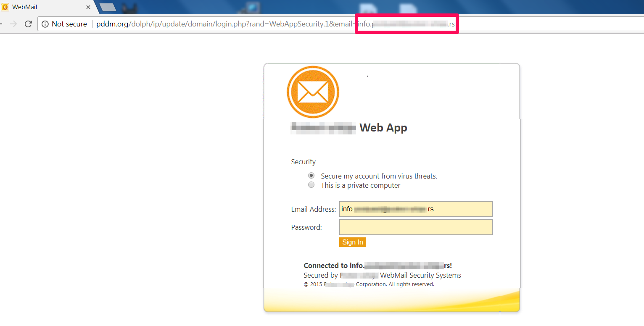Click the reload page icon
The image size is (644, 326).
[28, 24]
